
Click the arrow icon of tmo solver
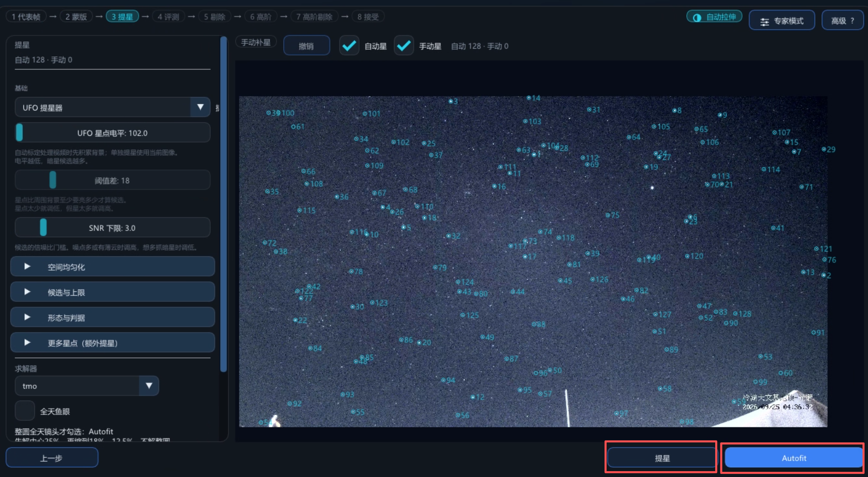(x=149, y=385)
